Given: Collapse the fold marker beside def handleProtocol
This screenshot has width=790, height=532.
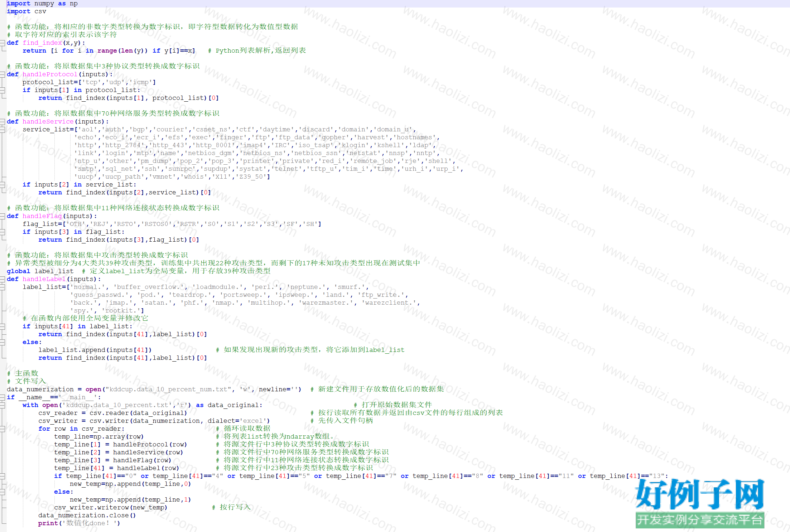Looking at the screenshot, I should [3, 74].
